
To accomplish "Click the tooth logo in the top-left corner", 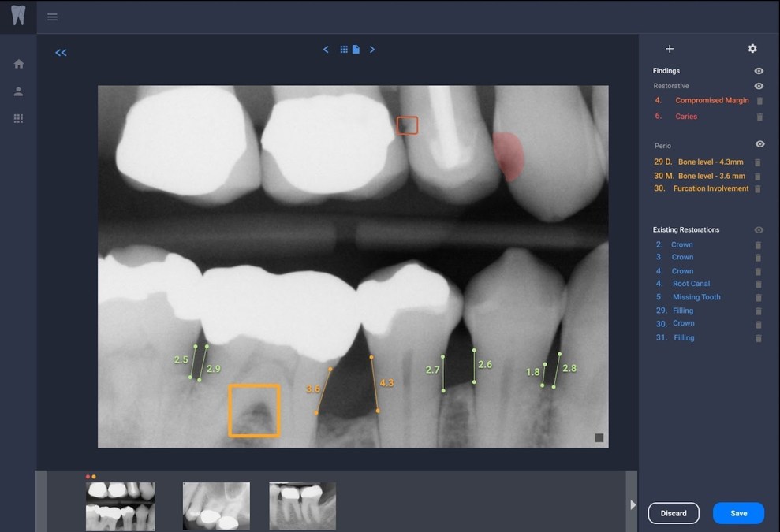I will tap(17, 16).
